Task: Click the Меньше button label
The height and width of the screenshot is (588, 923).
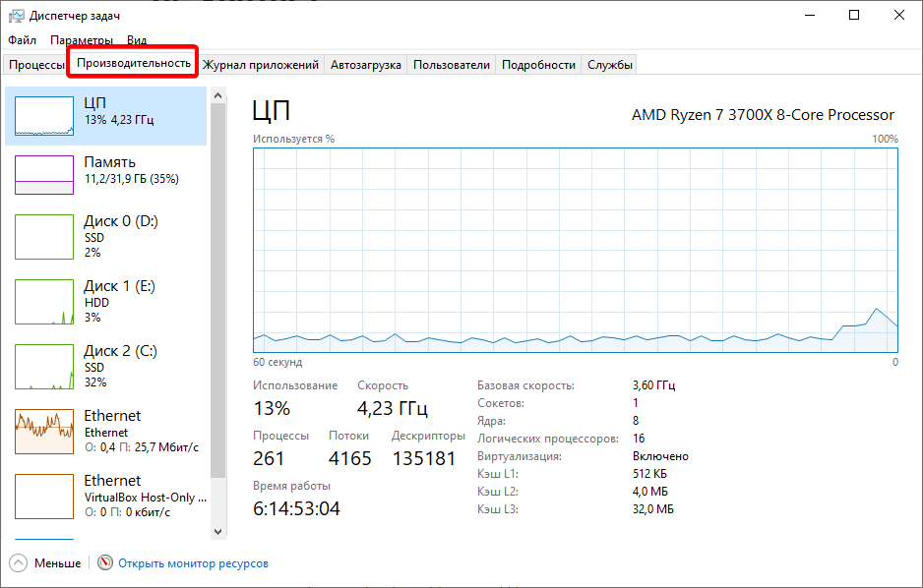Action: (58, 563)
